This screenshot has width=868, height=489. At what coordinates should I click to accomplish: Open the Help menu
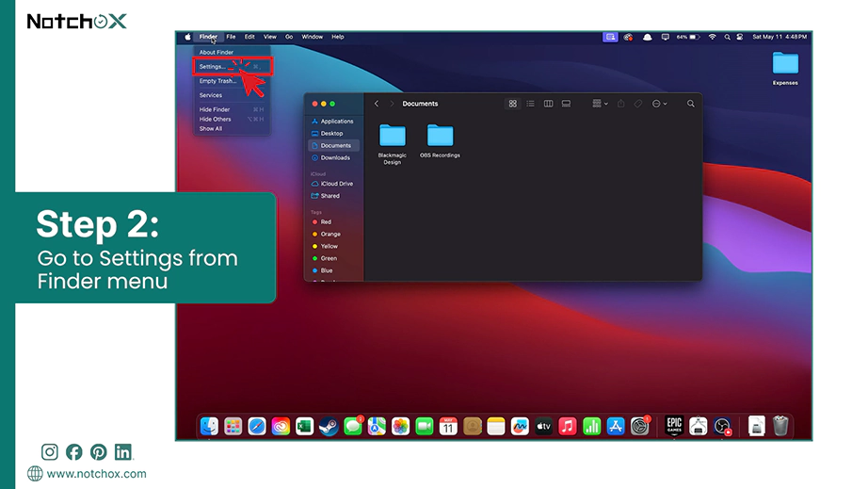pos(338,37)
